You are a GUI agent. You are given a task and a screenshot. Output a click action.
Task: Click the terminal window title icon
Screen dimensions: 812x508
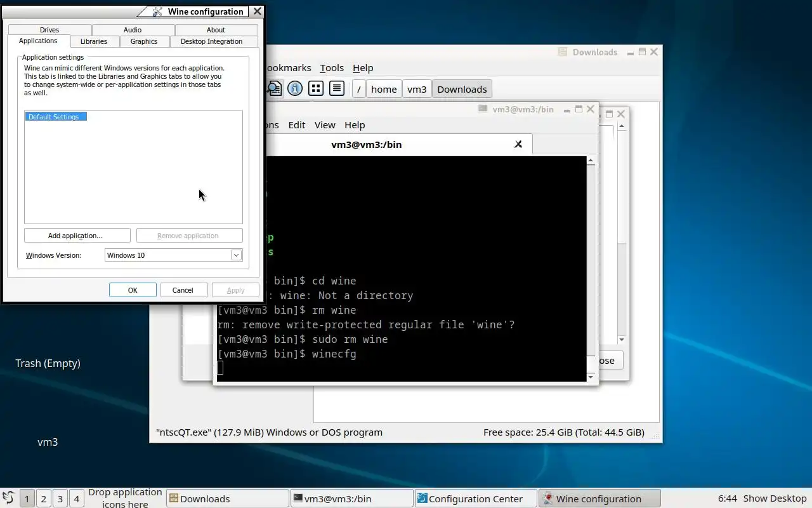(x=483, y=109)
